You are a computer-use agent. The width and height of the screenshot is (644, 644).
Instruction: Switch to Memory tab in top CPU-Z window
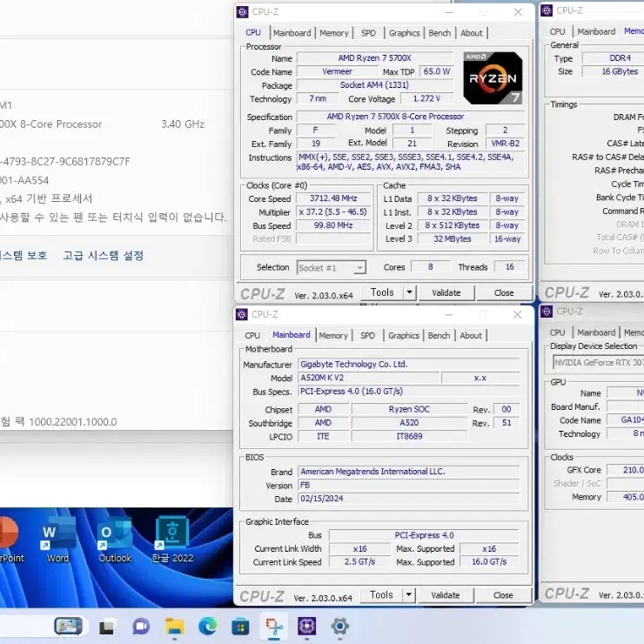(334, 33)
